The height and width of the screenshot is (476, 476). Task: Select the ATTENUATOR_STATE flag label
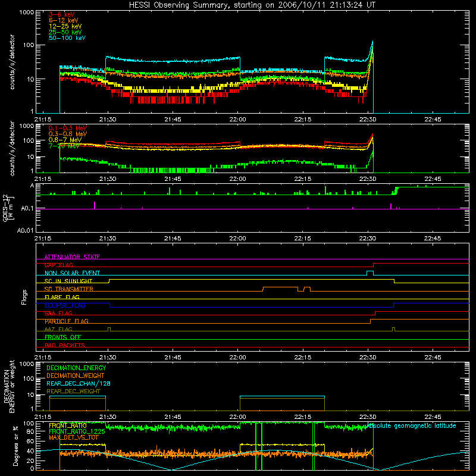tap(72, 257)
